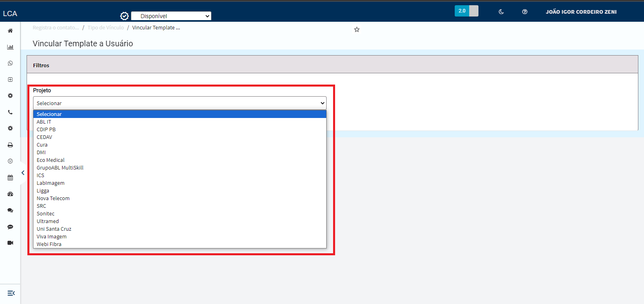Click the LCA logo
This screenshot has height=304, width=644.
click(10, 14)
